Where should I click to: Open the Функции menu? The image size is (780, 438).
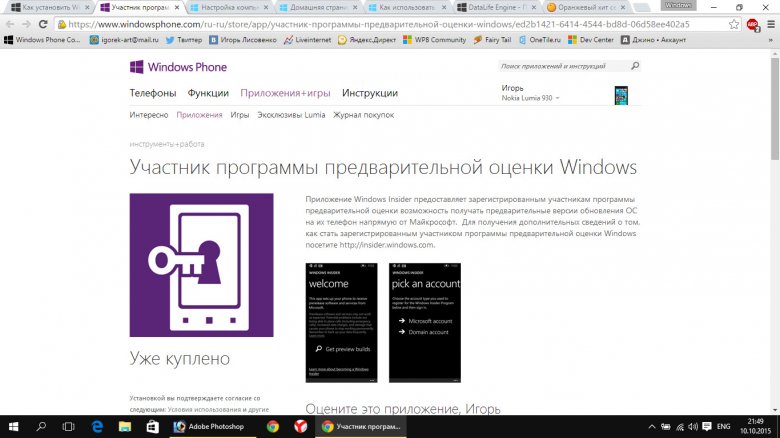click(208, 93)
